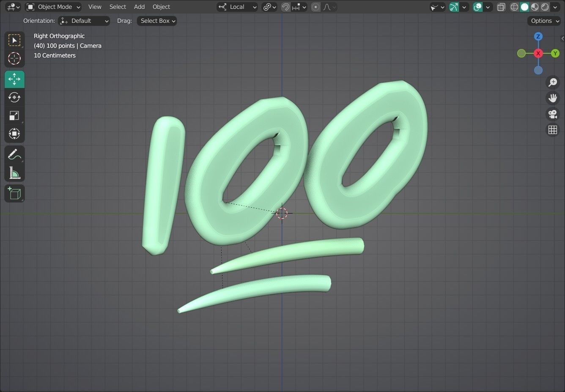Switch perspective/orthographic with grid icon
The height and width of the screenshot is (392, 565).
(552, 130)
